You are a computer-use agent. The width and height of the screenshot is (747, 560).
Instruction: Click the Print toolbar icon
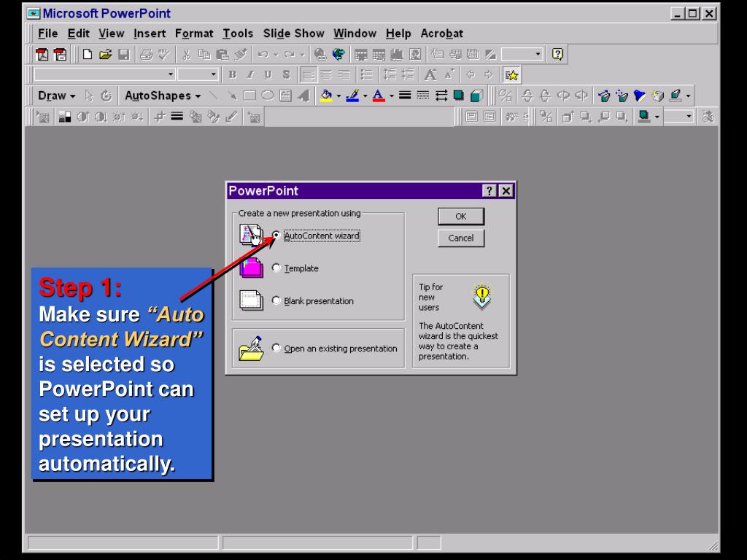[146, 54]
